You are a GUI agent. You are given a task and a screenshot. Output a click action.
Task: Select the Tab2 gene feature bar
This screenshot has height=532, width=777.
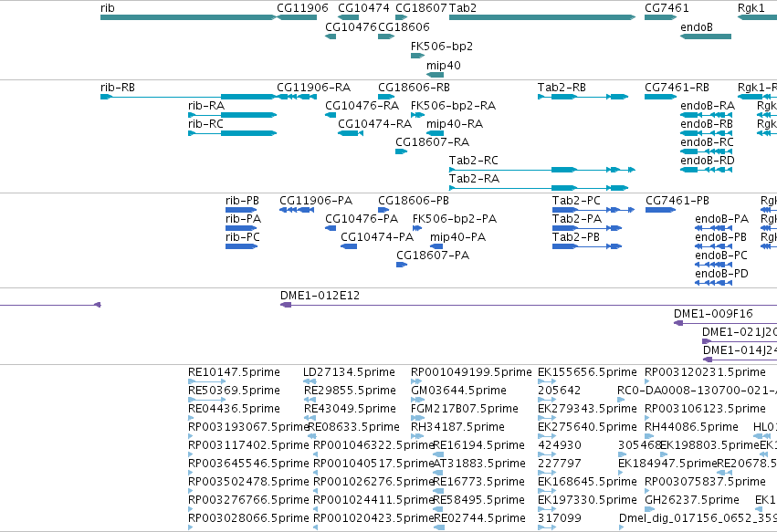pos(542,17)
